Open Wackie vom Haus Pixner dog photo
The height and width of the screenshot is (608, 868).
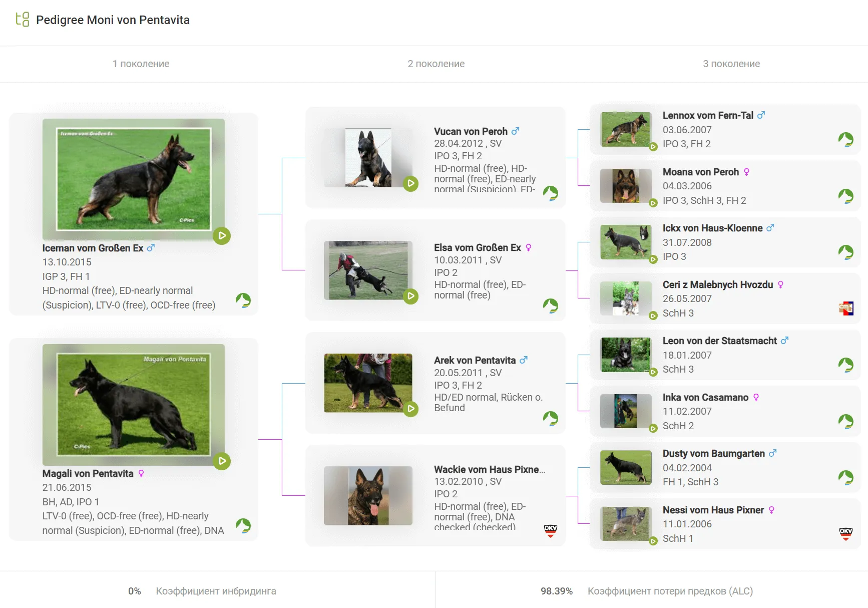(368, 495)
